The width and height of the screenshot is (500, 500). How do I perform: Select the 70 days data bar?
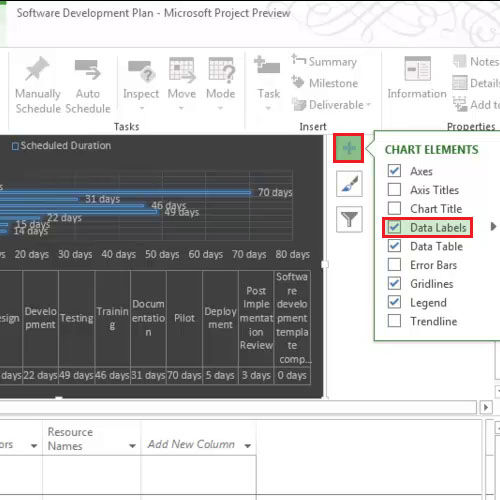(125, 192)
